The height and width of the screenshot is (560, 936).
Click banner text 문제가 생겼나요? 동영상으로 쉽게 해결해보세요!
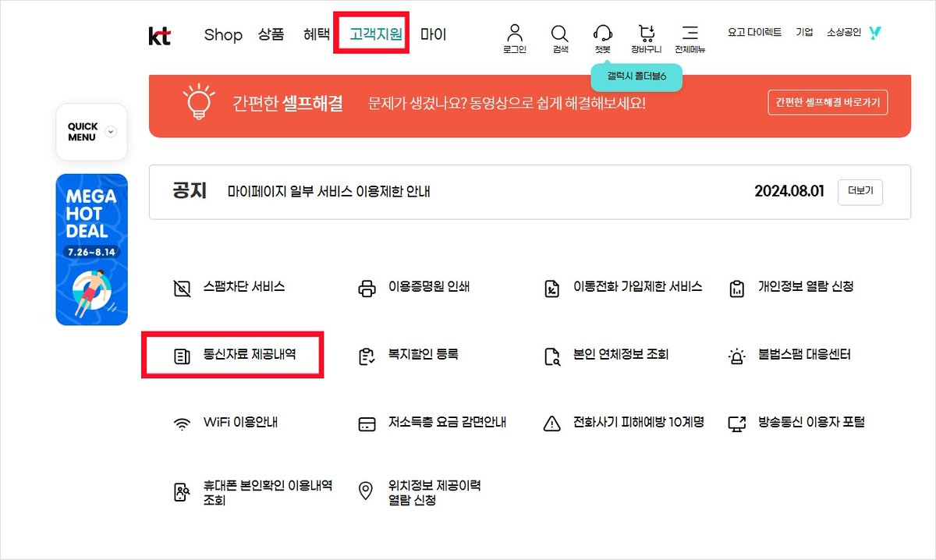tap(507, 103)
